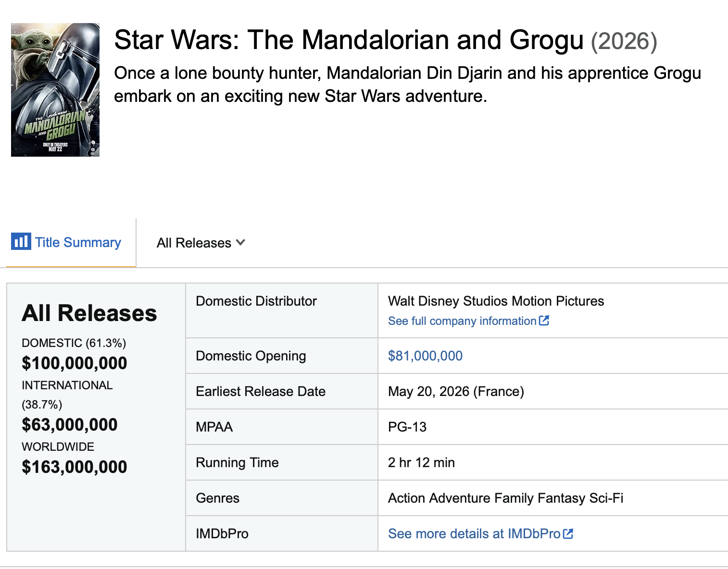Click the May 20, 2026 (France) release date
This screenshot has width=728, height=569.
pyautogui.click(x=456, y=391)
